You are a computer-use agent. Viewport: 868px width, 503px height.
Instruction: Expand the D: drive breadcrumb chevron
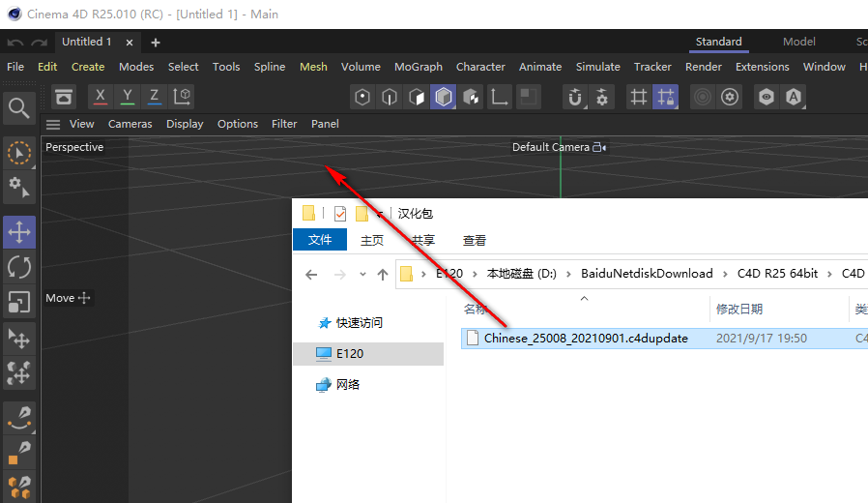pos(571,274)
